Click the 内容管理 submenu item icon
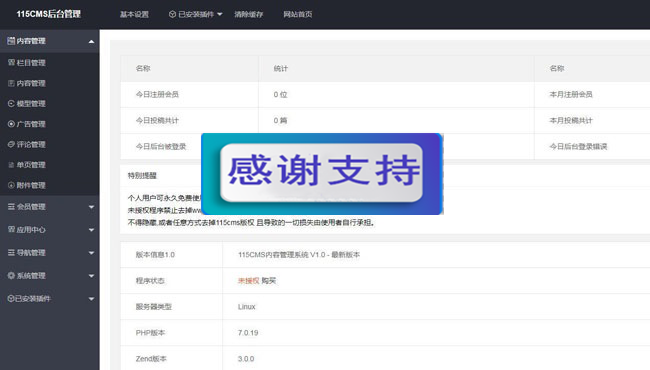The height and width of the screenshot is (370, 650). 12,83
